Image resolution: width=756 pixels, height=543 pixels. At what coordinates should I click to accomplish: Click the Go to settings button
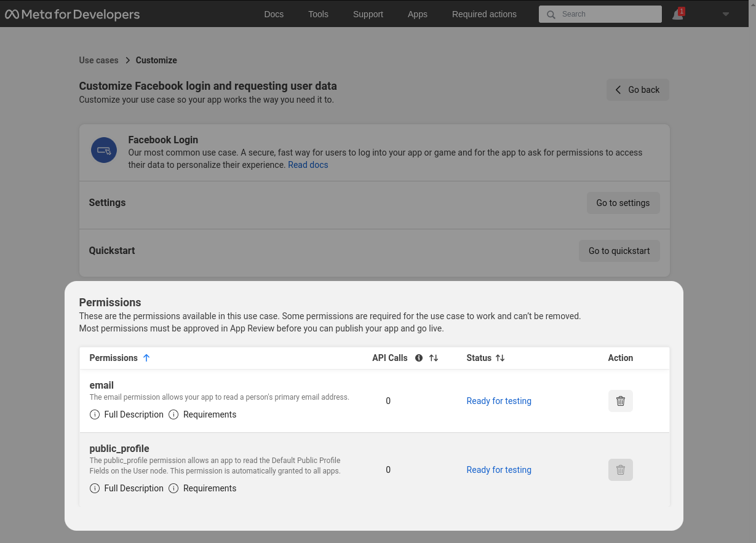623,202
